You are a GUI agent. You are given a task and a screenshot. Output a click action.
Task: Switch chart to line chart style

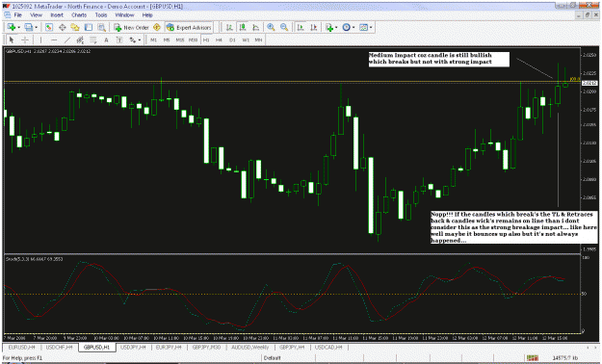pyautogui.click(x=255, y=27)
